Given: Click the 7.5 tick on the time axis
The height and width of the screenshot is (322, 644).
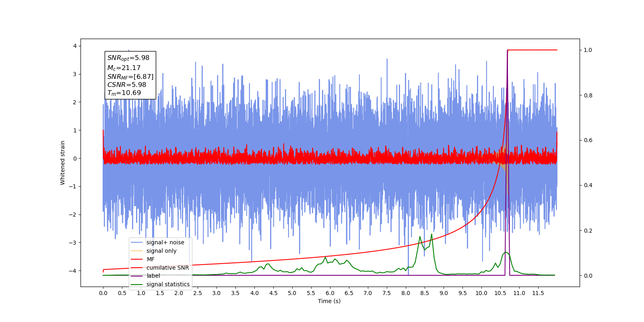Looking at the screenshot, I should click(387, 293).
